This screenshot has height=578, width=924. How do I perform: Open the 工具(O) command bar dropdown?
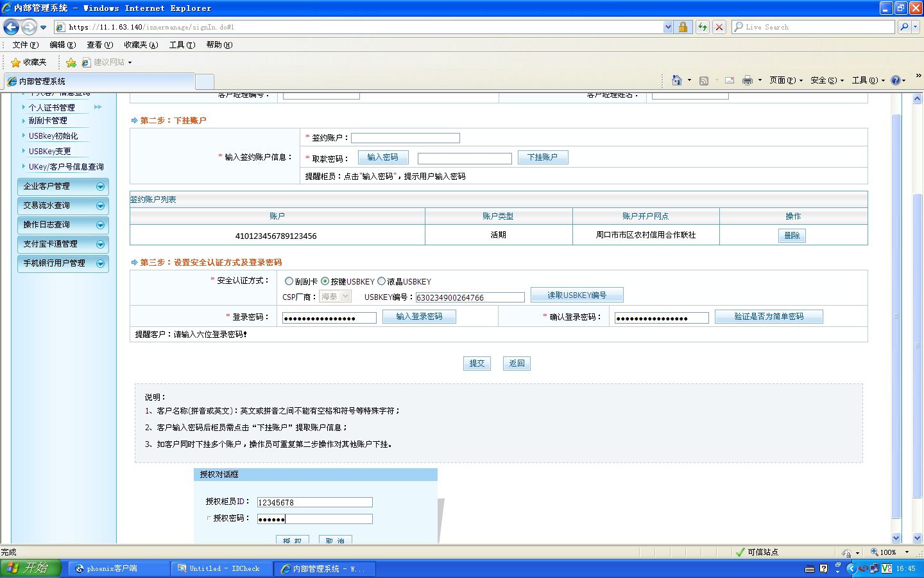coord(868,80)
